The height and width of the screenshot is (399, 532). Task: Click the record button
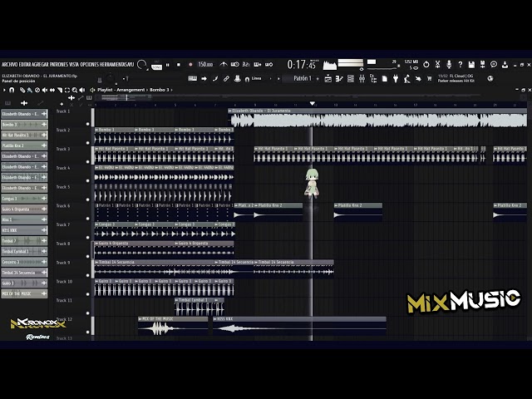point(190,65)
